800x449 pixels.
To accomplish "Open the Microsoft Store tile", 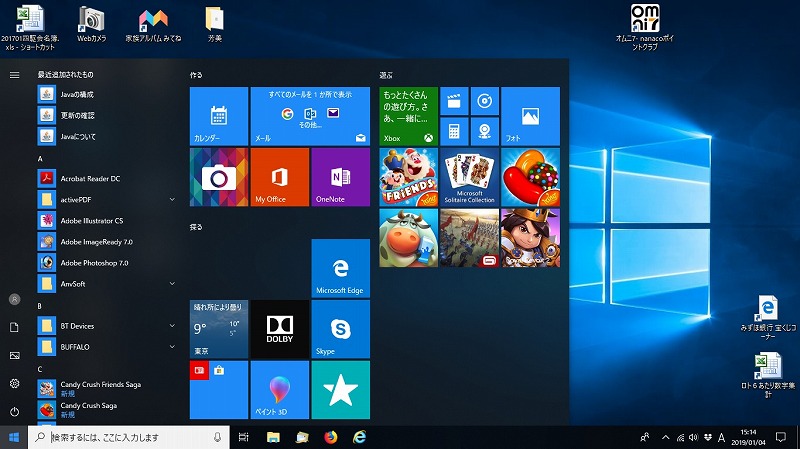I will click(219, 390).
